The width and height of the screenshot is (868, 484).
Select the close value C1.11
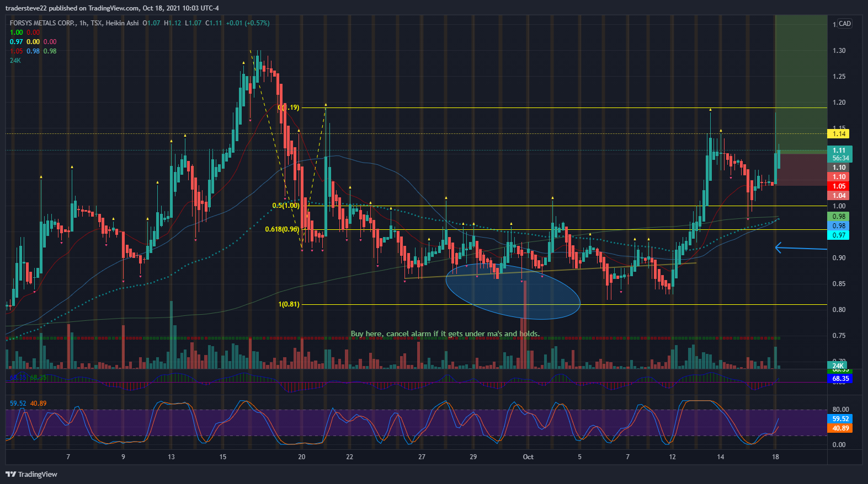pyautogui.click(x=214, y=23)
